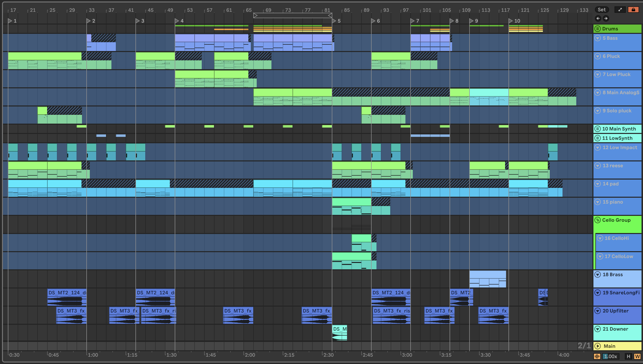643x364 pixels.
Task: Click the loop brace end handle
Action: click(330, 15)
